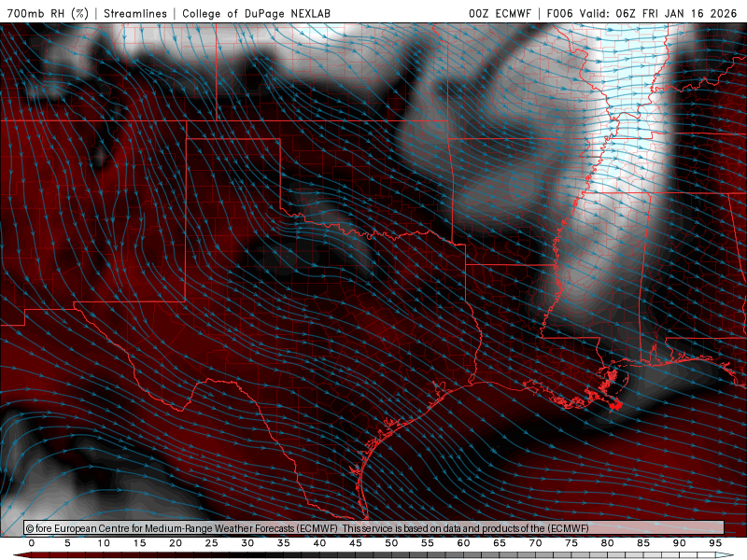This screenshot has width=747, height=560.
Task: Select the "30" label on the color scale
Action: [x=247, y=543]
